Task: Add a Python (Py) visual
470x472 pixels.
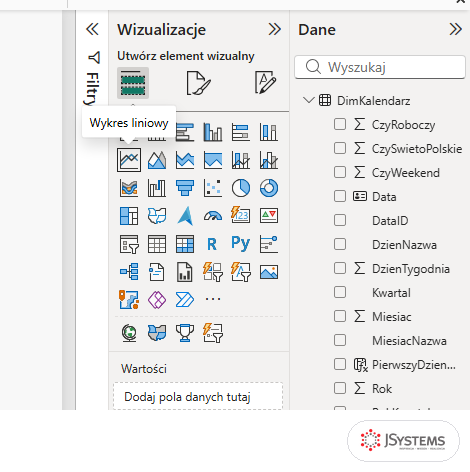Action: (x=241, y=243)
